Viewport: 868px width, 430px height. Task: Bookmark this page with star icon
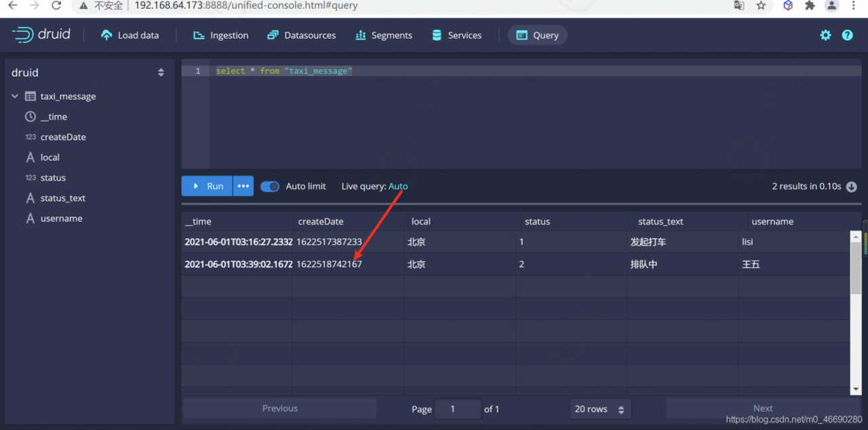coord(761,5)
